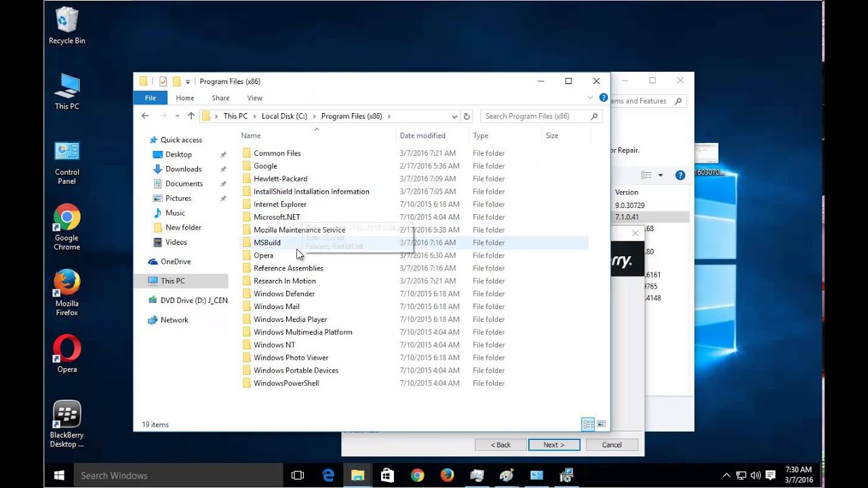This screenshot has width=868, height=488.
Task: Open This PC desktop icon
Action: 66,92
